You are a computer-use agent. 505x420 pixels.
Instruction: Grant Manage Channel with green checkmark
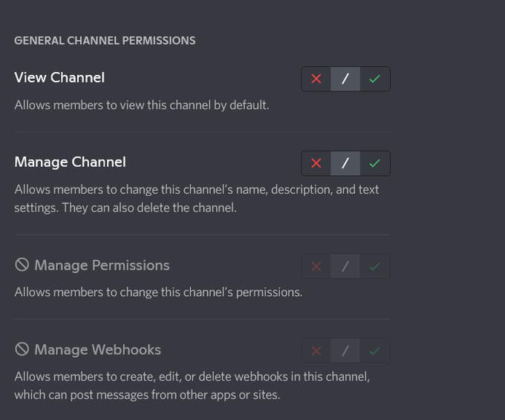point(375,163)
